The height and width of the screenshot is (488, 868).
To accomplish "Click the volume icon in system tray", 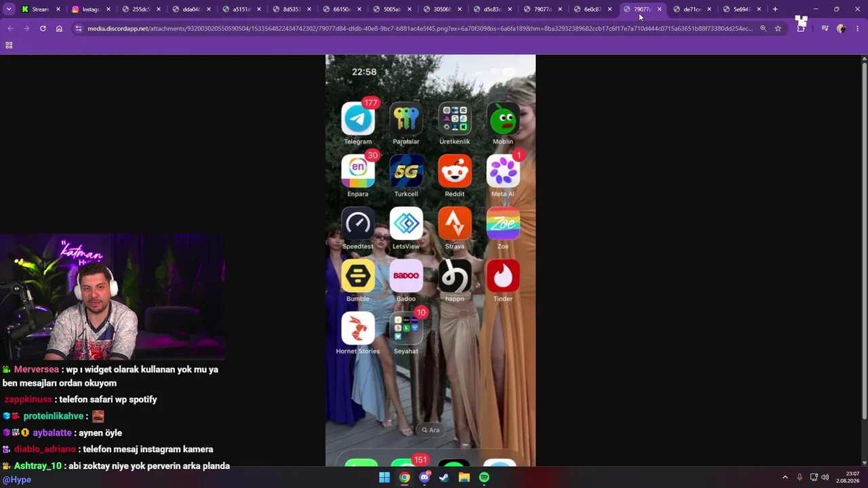I will click(825, 477).
